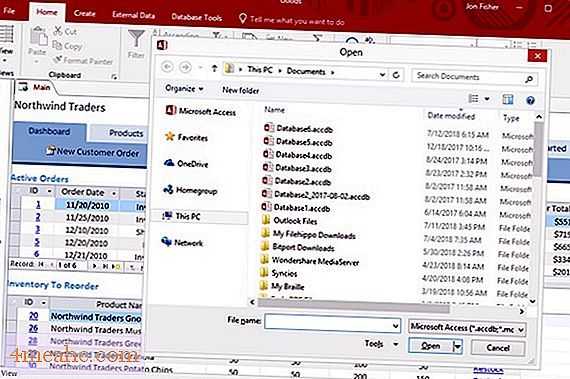The width and height of the screenshot is (570, 379).
Task: Open the file type filter dropdown
Action: coord(521,329)
